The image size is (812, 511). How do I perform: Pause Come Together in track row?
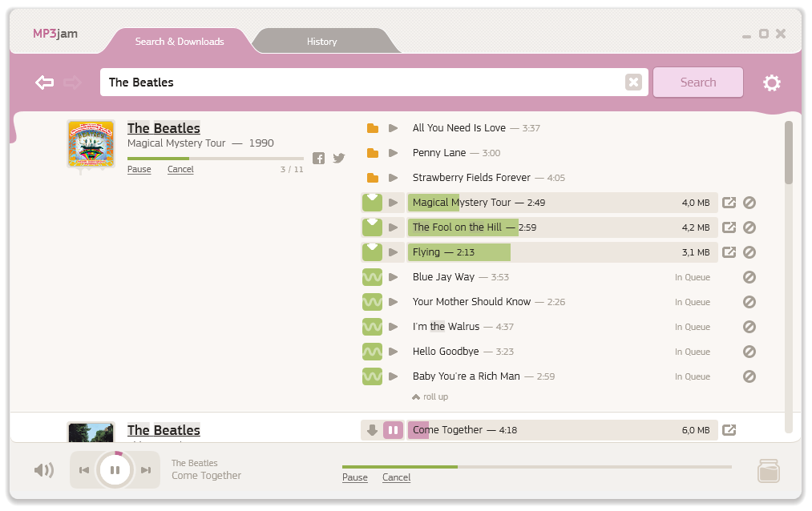[x=393, y=430]
